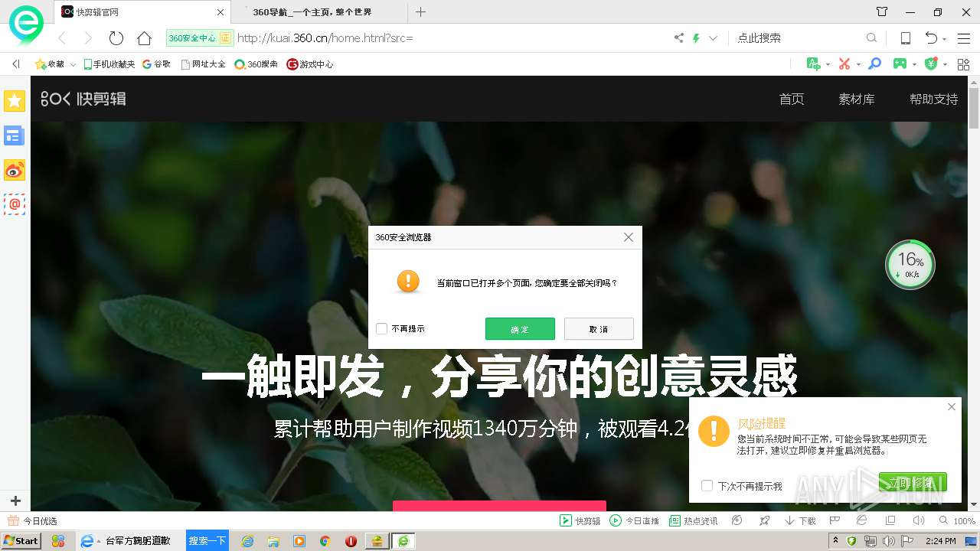Image resolution: width=980 pixels, height=551 pixels.
Task: Open the translate extension dropdown arrow
Action: click(828, 65)
